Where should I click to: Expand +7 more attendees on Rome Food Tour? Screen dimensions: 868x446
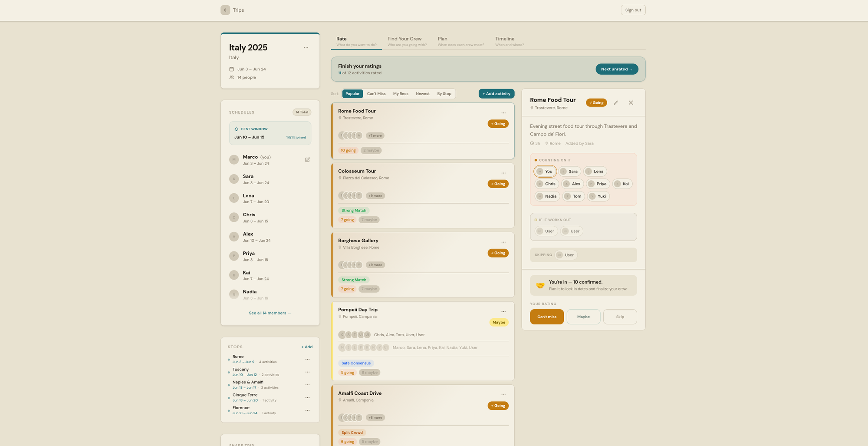(x=375, y=136)
